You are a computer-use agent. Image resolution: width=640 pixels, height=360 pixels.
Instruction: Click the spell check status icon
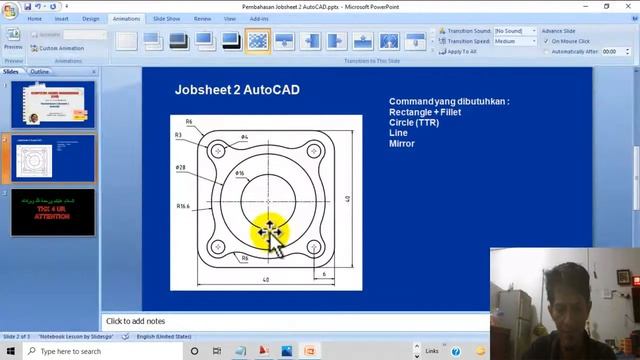[x=126, y=337]
